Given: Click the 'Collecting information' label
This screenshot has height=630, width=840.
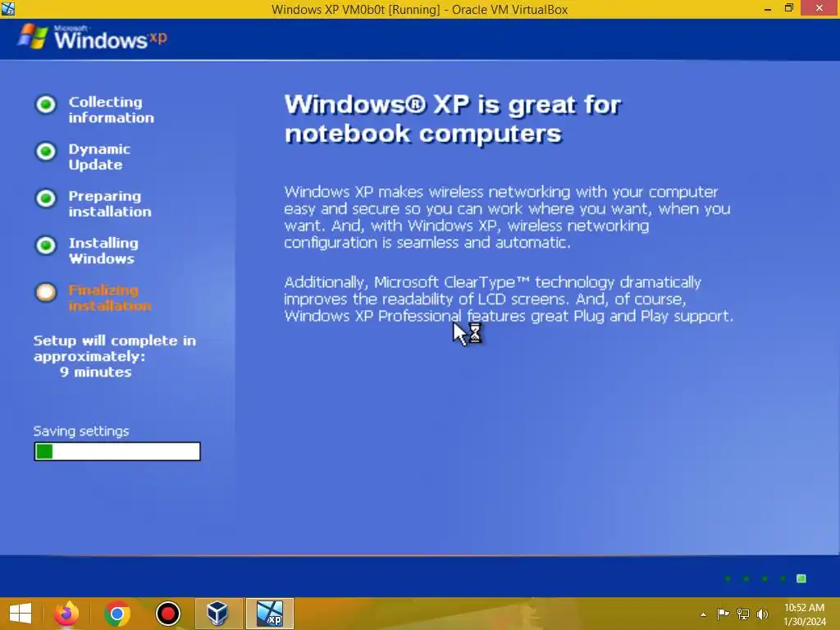Looking at the screenshot, I should (111, 110).
